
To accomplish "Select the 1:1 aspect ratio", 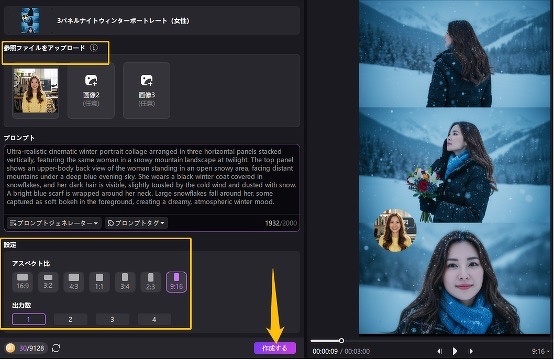I will [99, 282].
